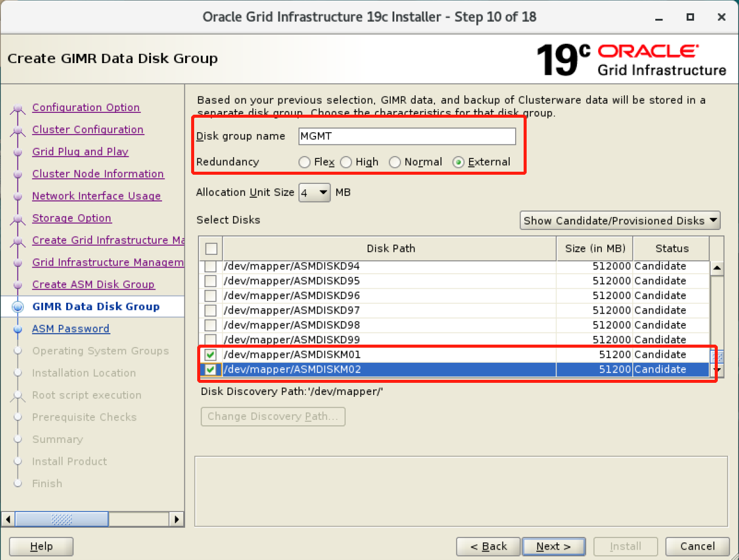Click the Disk Path column header
The width and height of the screenshot is (739, 560).
[x=390, y=248]
